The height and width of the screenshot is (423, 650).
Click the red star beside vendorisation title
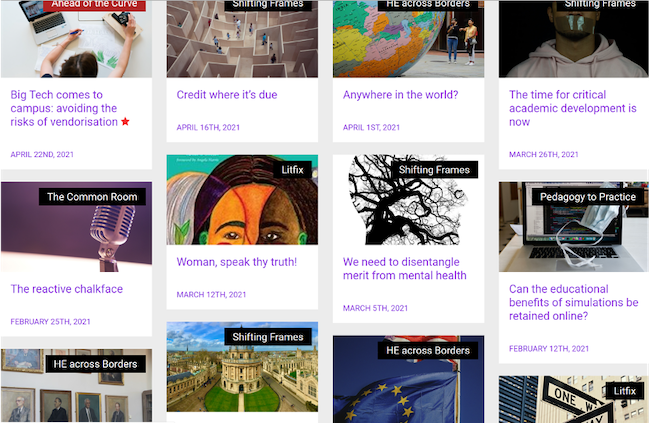125,122
